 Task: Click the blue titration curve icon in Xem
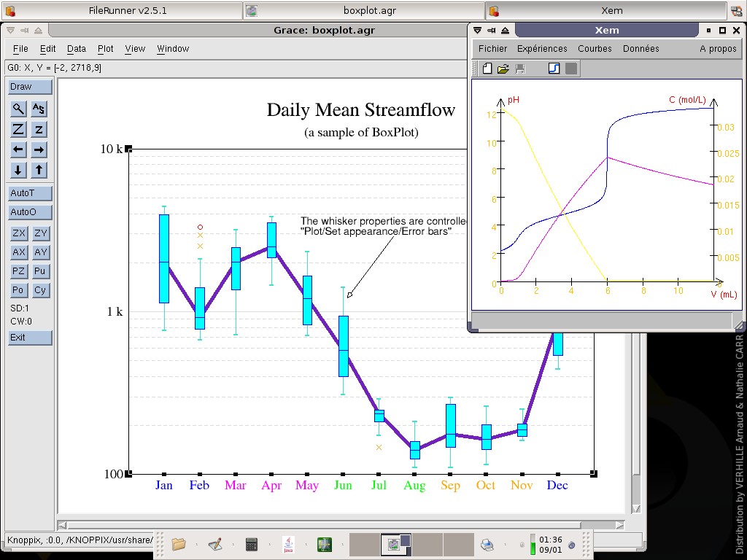[554, 69]
